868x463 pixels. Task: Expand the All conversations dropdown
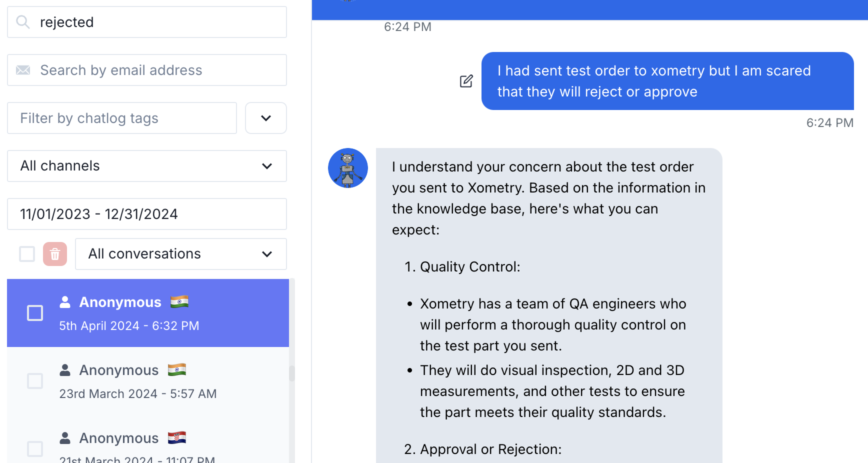click(181, 254)
